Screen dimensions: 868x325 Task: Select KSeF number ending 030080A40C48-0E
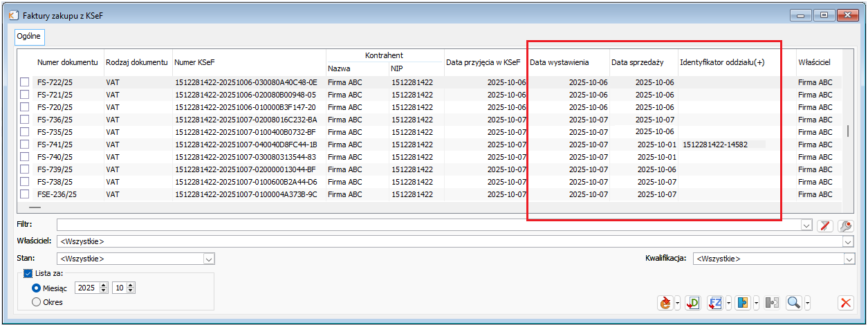(x=246, y=82)
